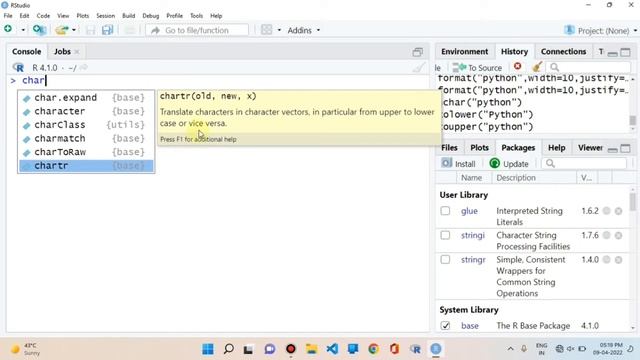The height and width of the screenshot is (360, 640).
Task: Open the stringi package link
Action: (x=473, y=236)
